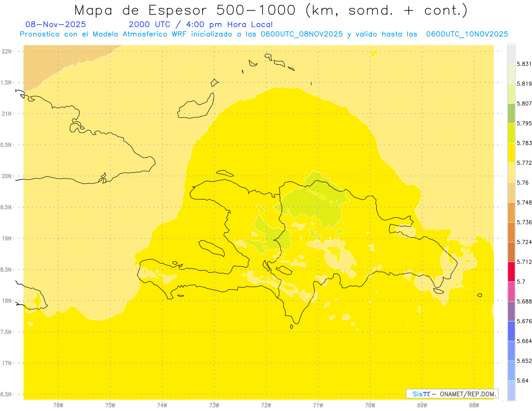The height and width of the screenshot is (411, 532).
Task: Click the legend value "5.664"
Action: 524,341
